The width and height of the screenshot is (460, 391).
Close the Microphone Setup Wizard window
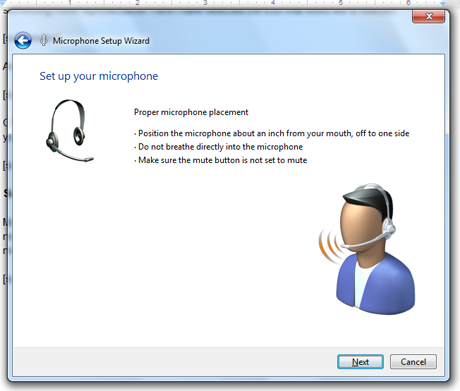pos(429,16)
